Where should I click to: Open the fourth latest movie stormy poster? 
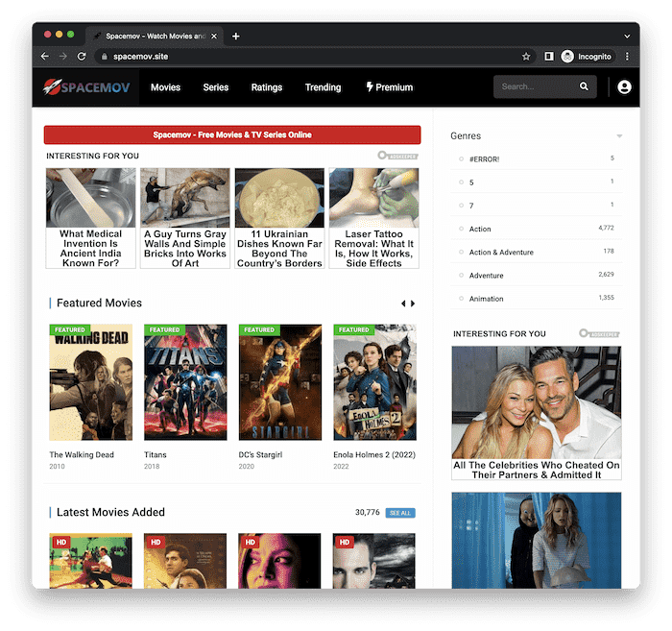(373, 561)
